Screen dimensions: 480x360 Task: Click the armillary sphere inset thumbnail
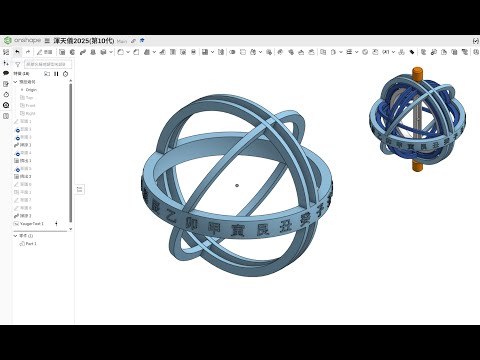[x=417, y=119]
